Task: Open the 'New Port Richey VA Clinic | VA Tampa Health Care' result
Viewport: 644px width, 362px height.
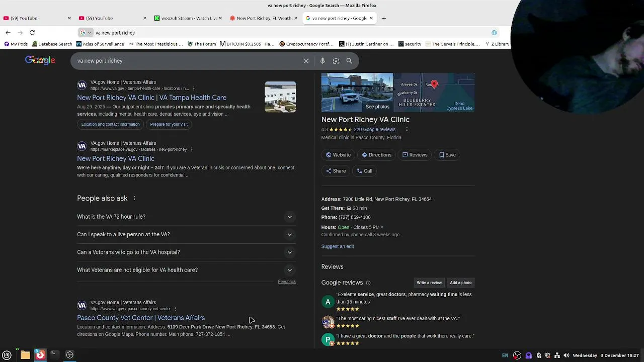Action: [151, 98]
